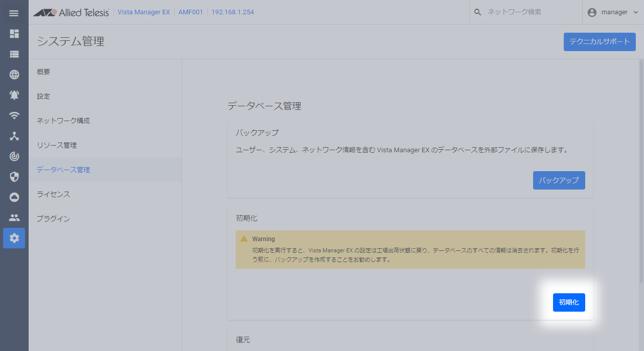Click the globe network map icon
644x351 pixels.
[x=14, y=75]
